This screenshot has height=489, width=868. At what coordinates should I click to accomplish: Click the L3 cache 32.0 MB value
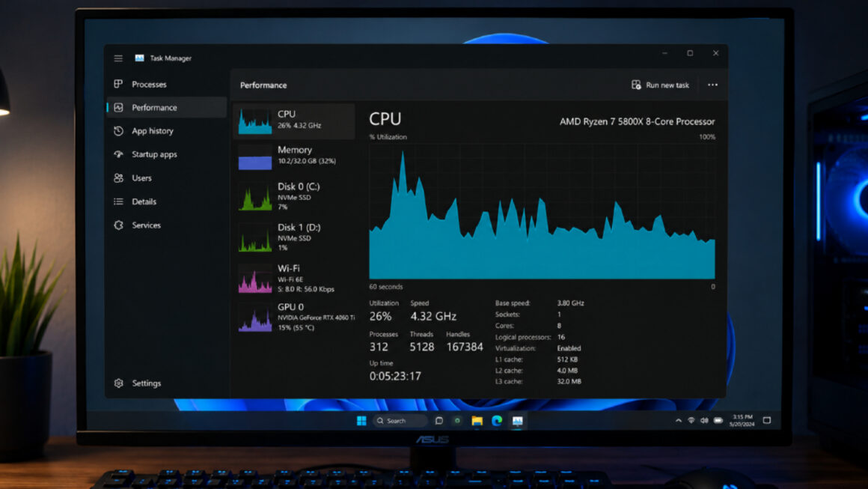(569, 382)
